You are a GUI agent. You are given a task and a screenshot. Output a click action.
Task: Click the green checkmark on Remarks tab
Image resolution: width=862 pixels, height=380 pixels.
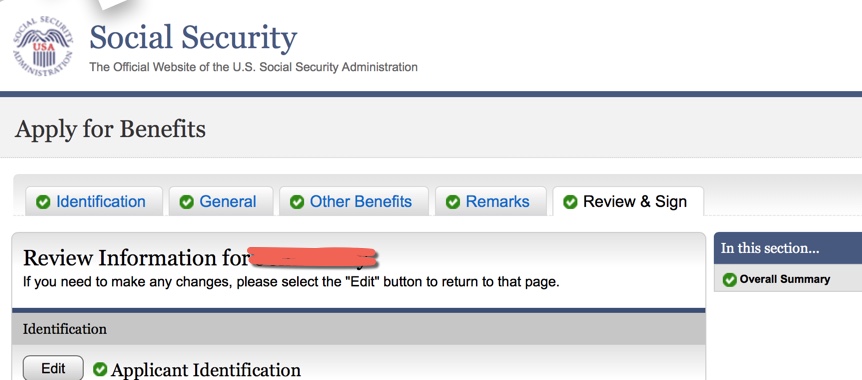[453, 202]
